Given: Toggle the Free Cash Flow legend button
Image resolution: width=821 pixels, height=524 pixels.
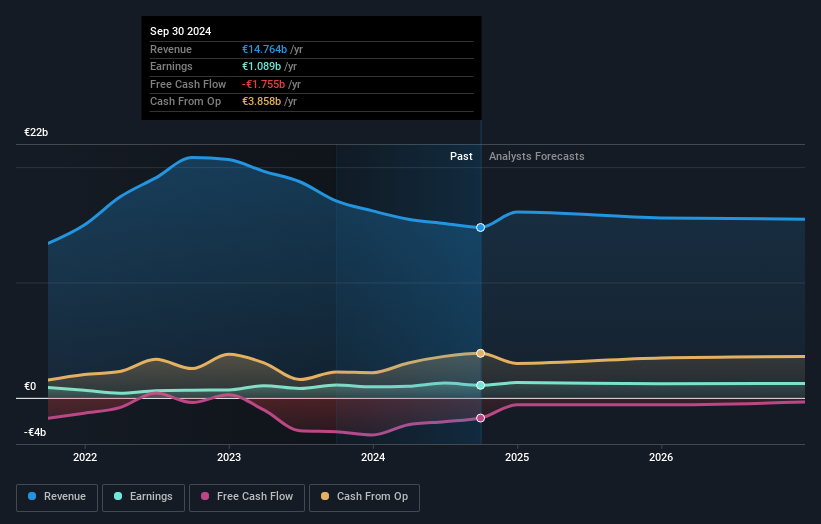Looking at the screenshot, I should [x=247, y=497].
